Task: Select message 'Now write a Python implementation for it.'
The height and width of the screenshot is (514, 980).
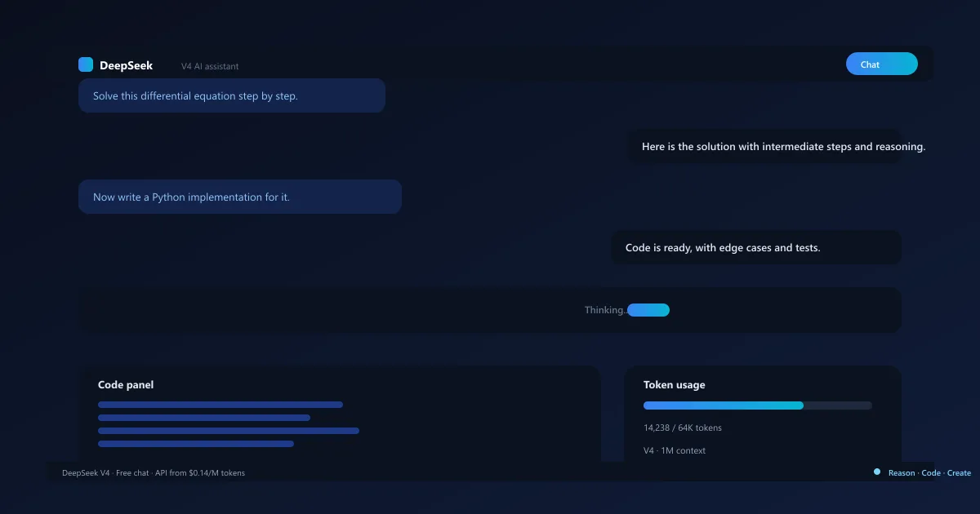Action: pyautogui.click(x=240, y=197)
